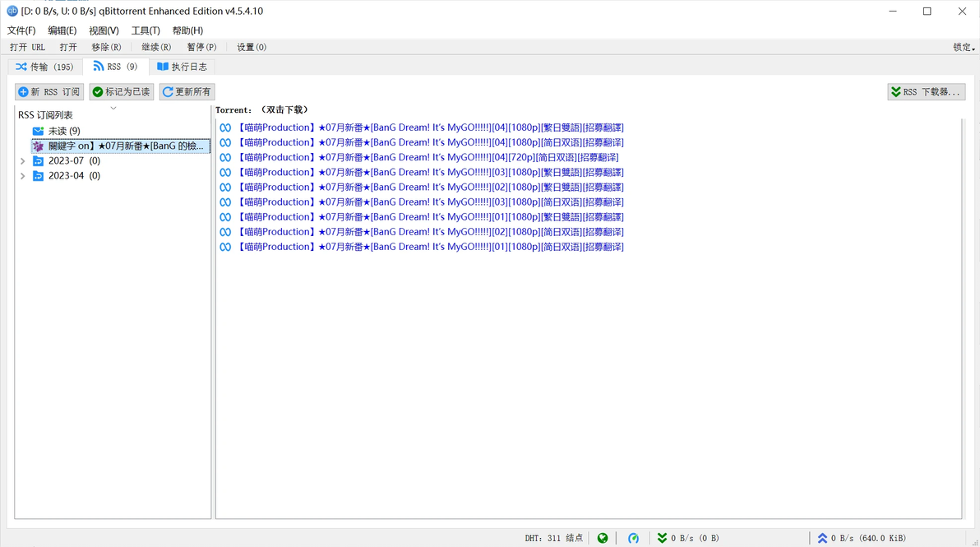Open the 文件(F) menu
980x547 pixels.
pos(21,30)
